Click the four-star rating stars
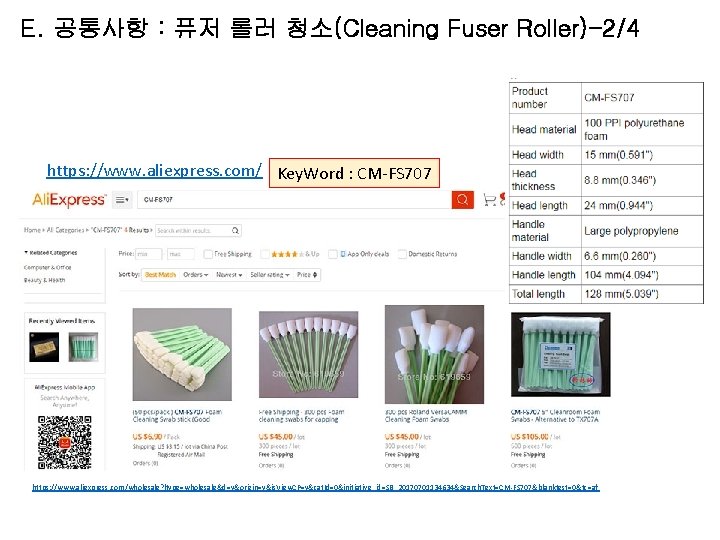 pyautogui.click(x=287, y=254)
